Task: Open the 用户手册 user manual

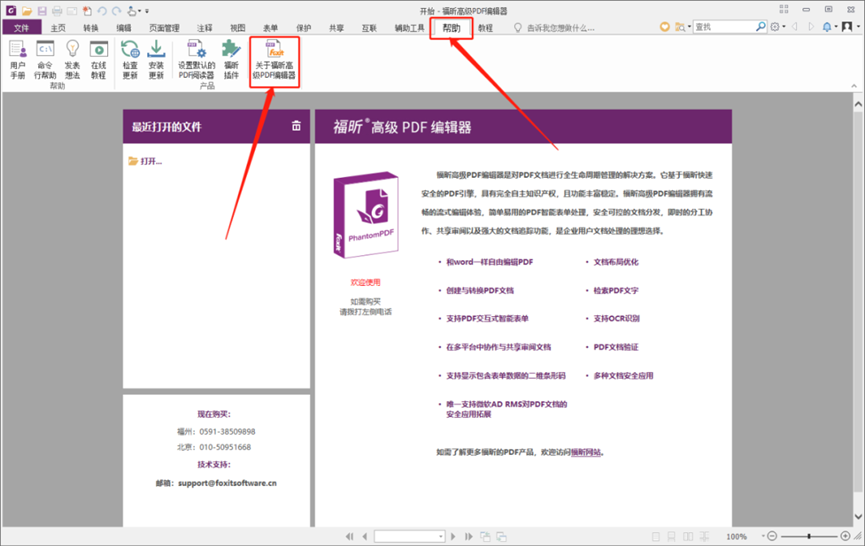Action: coord(18,60)
